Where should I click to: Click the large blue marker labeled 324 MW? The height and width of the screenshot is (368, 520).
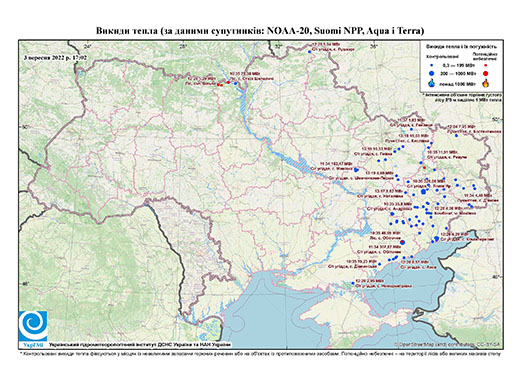[424, 191]
